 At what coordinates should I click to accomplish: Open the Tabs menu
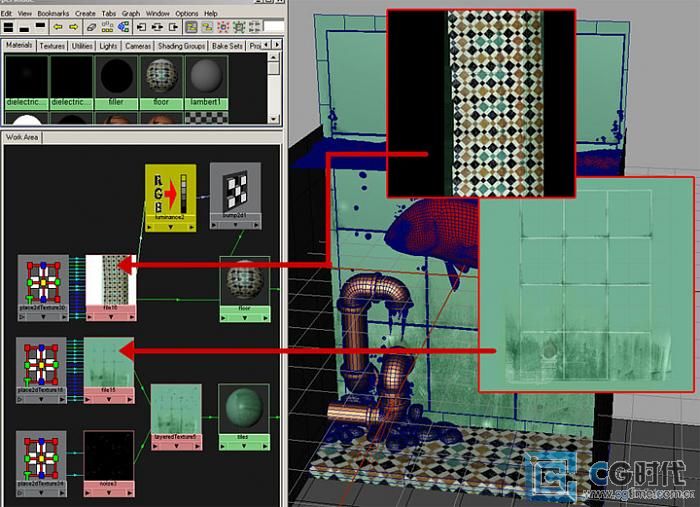(108, 13)
